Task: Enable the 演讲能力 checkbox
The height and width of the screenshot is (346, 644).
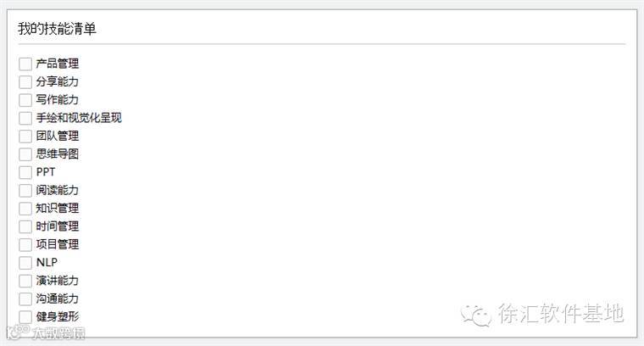Action: [x=25, y=281]
